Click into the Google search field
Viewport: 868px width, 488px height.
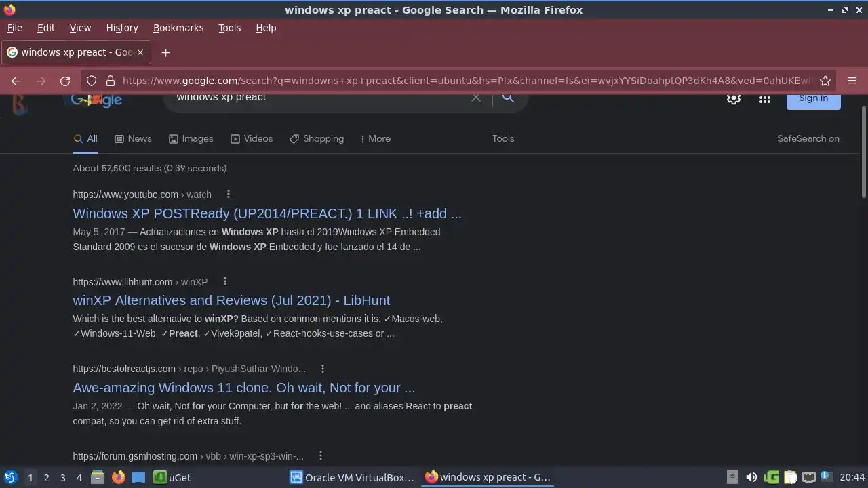[319, 98]
